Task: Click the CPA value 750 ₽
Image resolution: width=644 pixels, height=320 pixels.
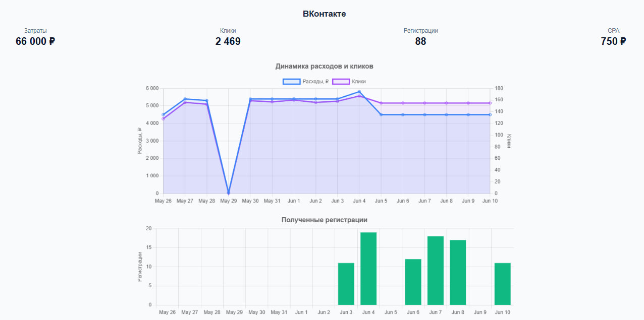Action: click(613, 42)
